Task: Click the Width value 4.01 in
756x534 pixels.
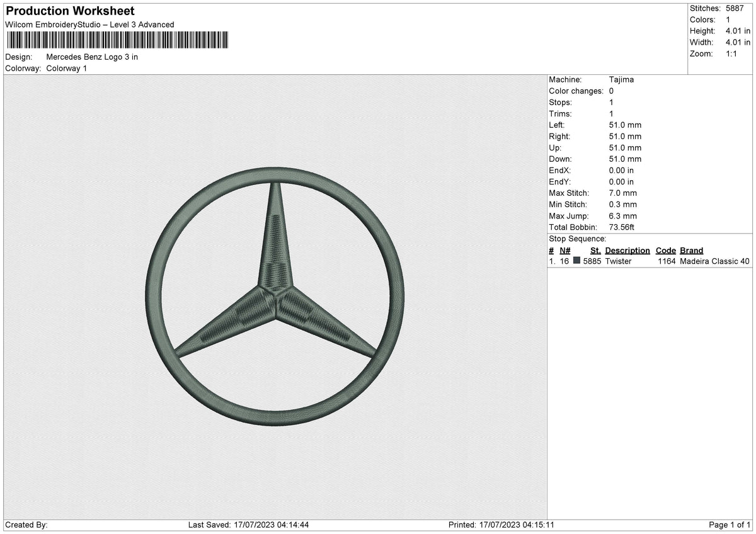Action: 738,42
